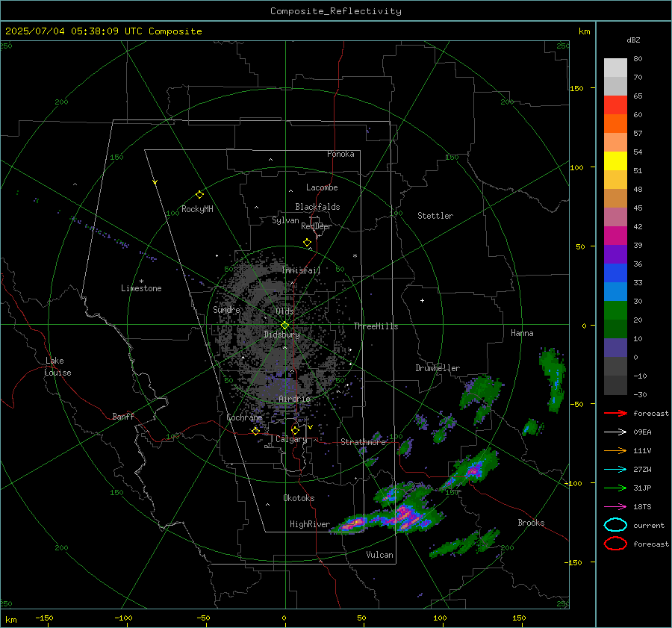The width and height of the screenshot is (672, 628).
Task: Click the cyan 27ZW arrow icon
Action: (615, 470)
